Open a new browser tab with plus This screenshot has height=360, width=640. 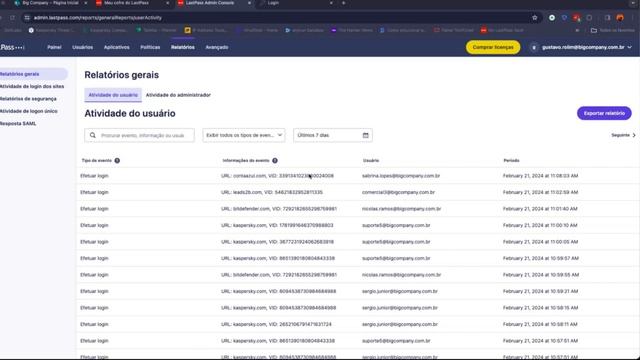pos(343,3)
